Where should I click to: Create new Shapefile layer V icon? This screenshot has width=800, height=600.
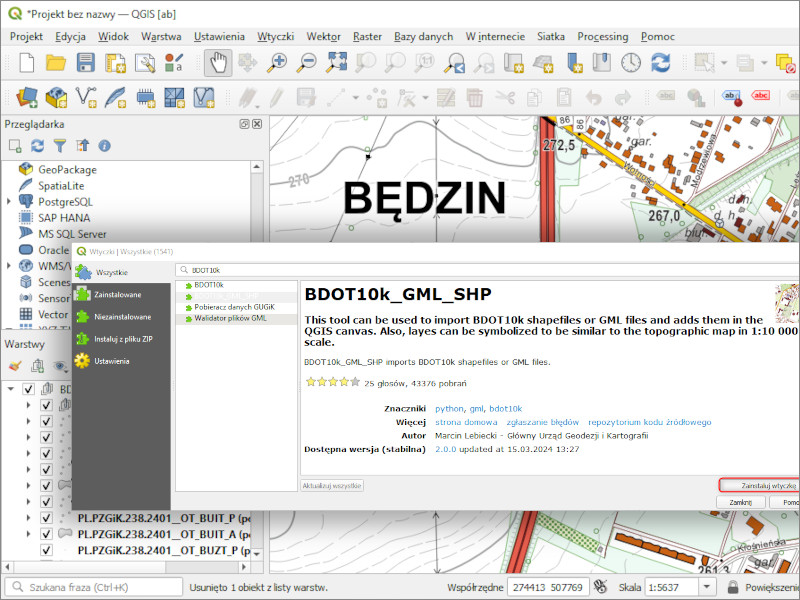click(x=86, y=97)
